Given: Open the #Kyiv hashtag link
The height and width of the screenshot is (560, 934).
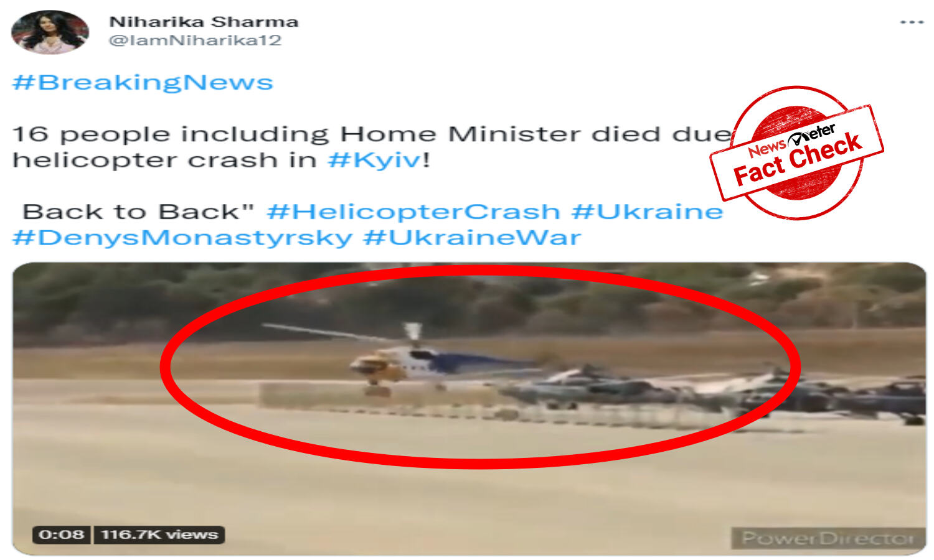Looking at the screenshot, I should tap(375, 161).
